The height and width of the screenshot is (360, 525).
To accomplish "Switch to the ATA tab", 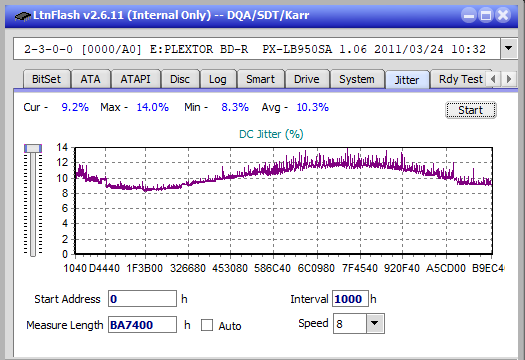I will tap(90, 79).
